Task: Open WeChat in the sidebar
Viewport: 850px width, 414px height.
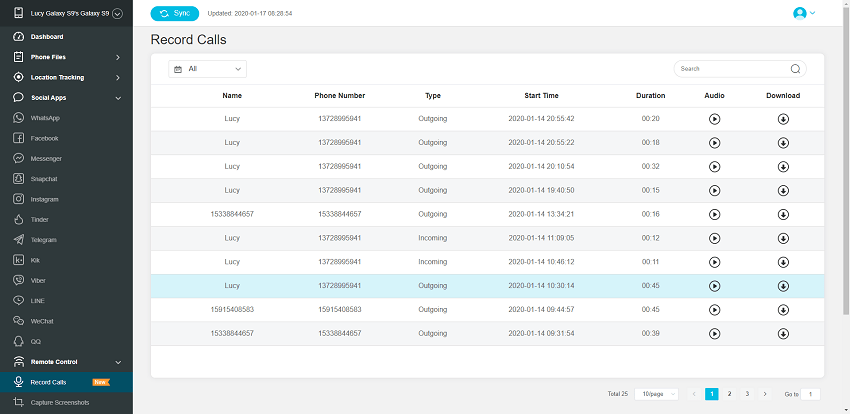Action: (66, 321)
